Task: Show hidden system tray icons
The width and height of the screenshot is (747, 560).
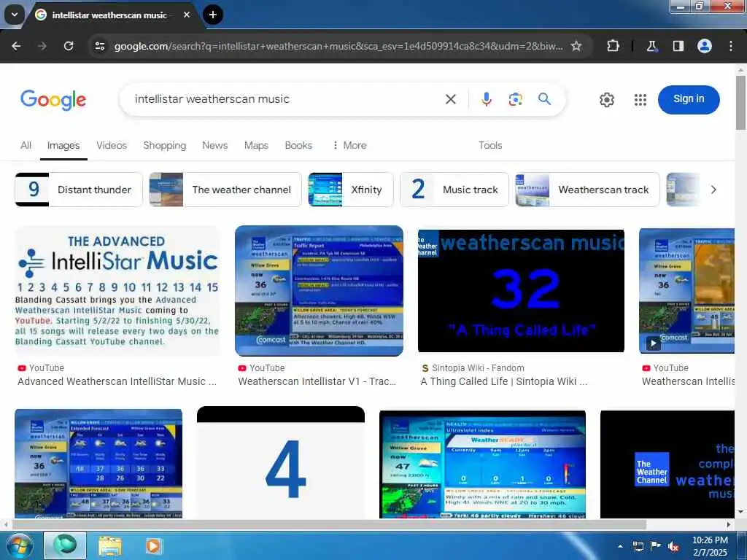Action: pyautogui.click(x=620, y=547)
